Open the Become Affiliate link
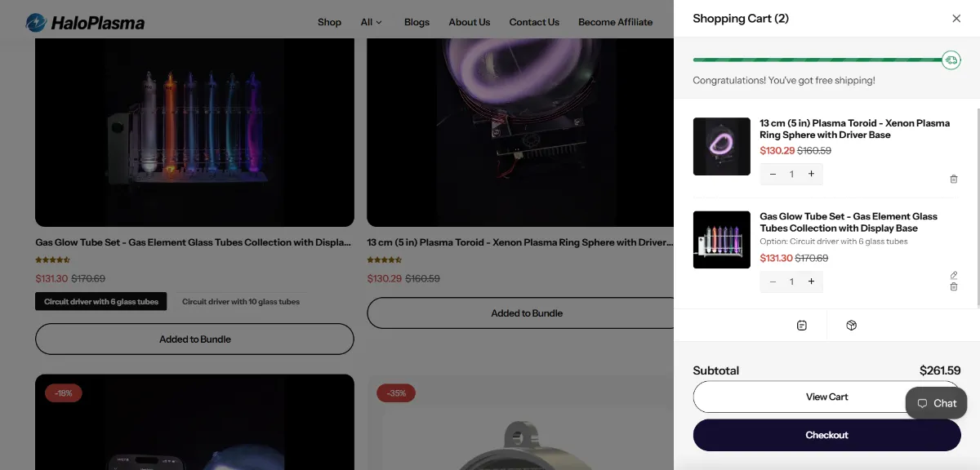This screenshot has width=980, height=470. (x=616, y=22)
